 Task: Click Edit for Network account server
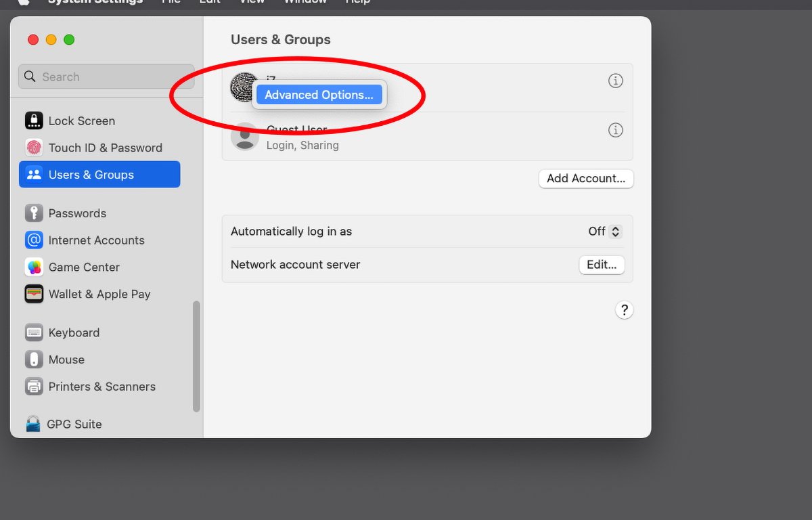(602, 265)
